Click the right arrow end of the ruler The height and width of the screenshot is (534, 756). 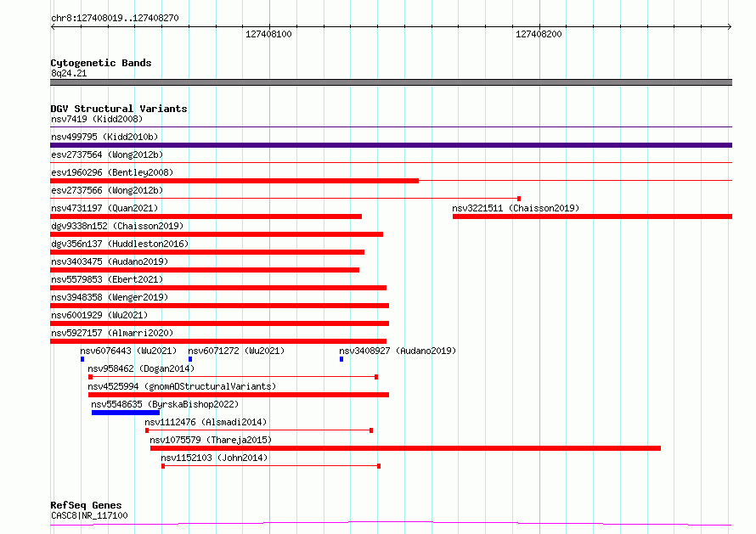730,27
